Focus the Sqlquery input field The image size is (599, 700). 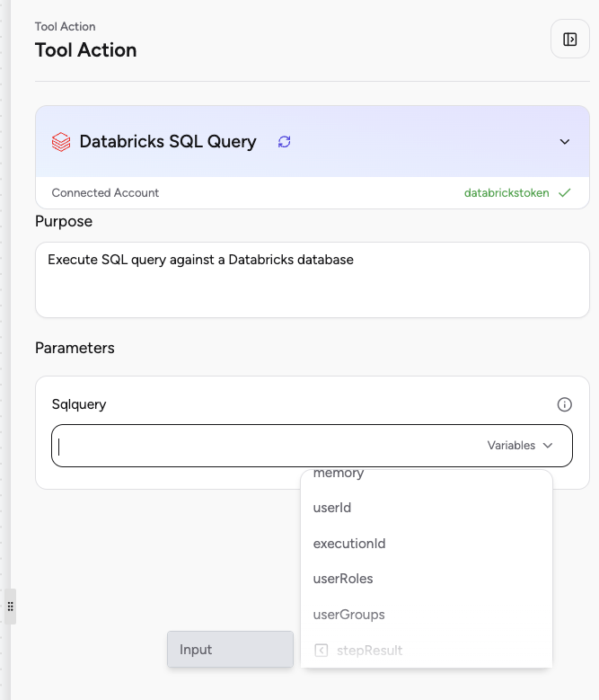[x=312, y=446]
